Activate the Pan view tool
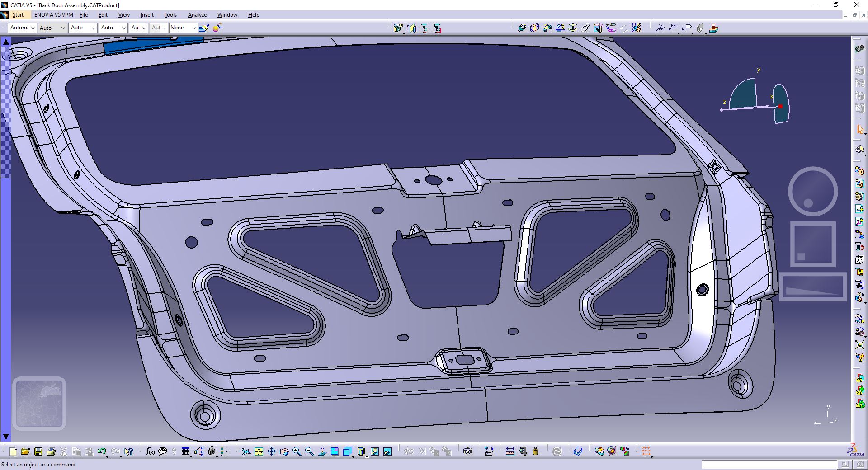 coord(271,451)
